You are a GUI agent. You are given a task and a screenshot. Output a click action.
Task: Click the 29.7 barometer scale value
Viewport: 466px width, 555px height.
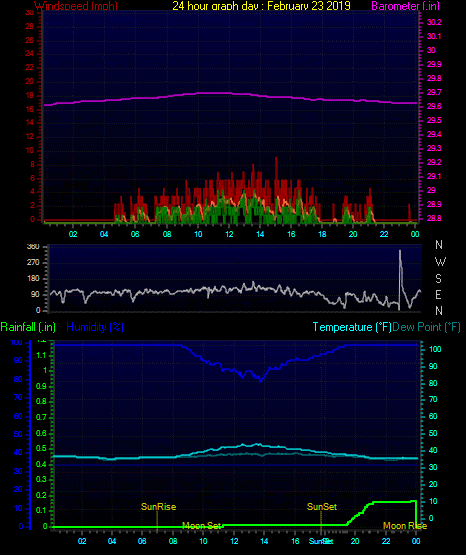click(434, 92)
